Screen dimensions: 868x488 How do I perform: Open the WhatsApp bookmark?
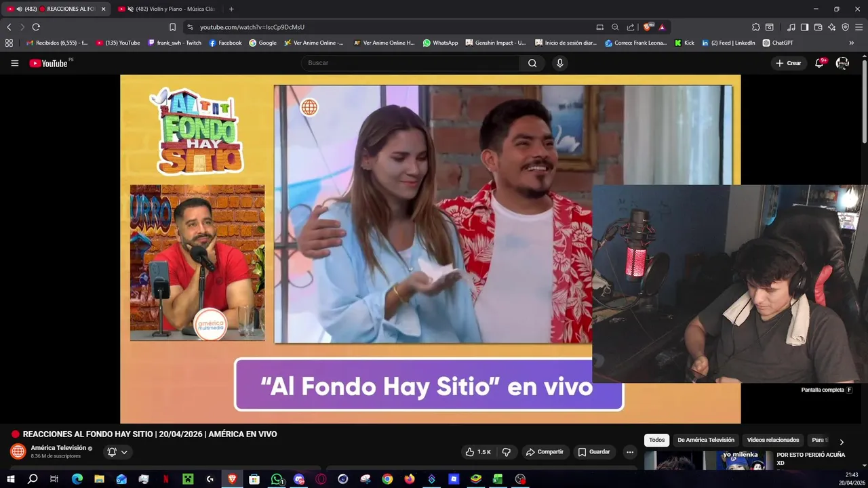click(440, 43)
